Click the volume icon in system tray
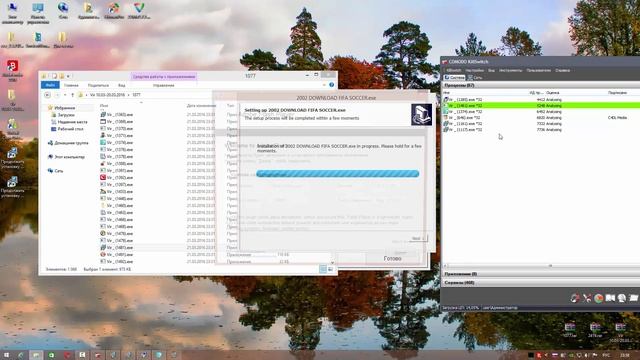 (587, 355)
